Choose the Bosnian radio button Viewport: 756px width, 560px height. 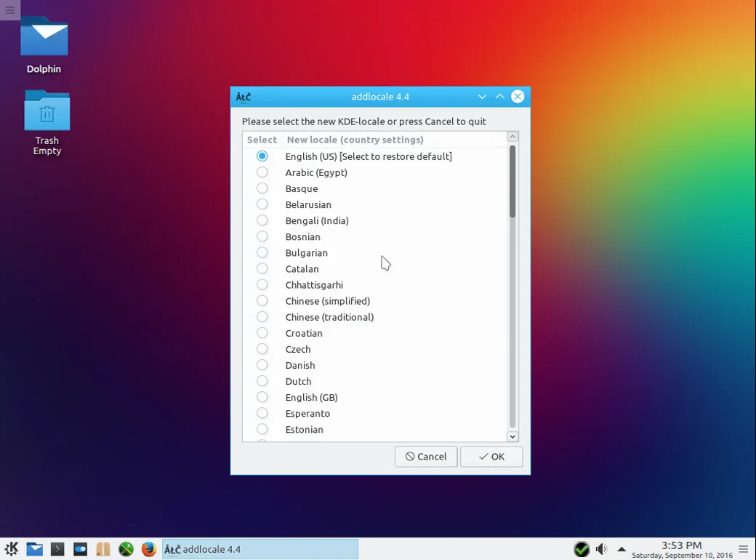click(262, 236)
